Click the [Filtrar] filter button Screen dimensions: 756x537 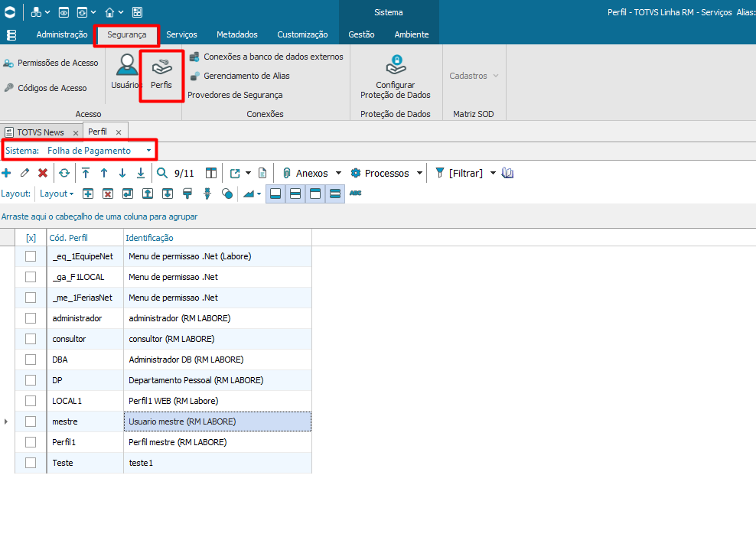[459, 173]
